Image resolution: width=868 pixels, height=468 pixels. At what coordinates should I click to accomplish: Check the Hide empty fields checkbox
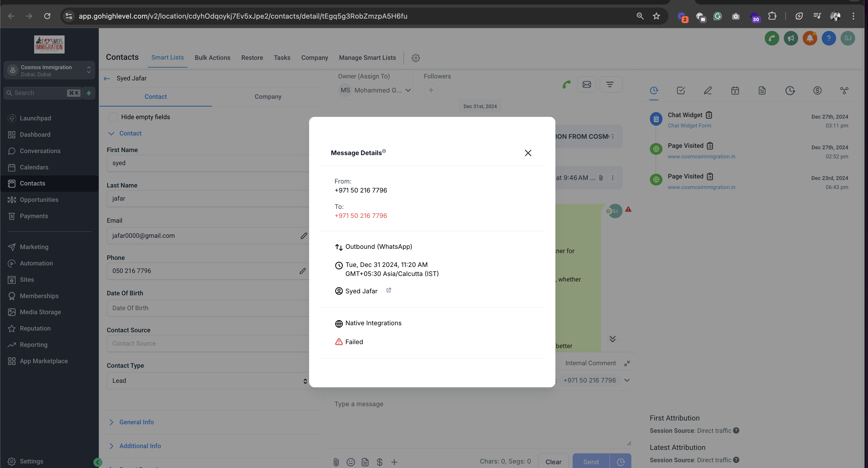tap(113, 117)
